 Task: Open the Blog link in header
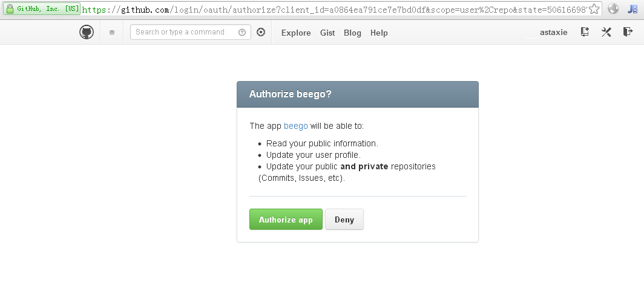[352, 33]
